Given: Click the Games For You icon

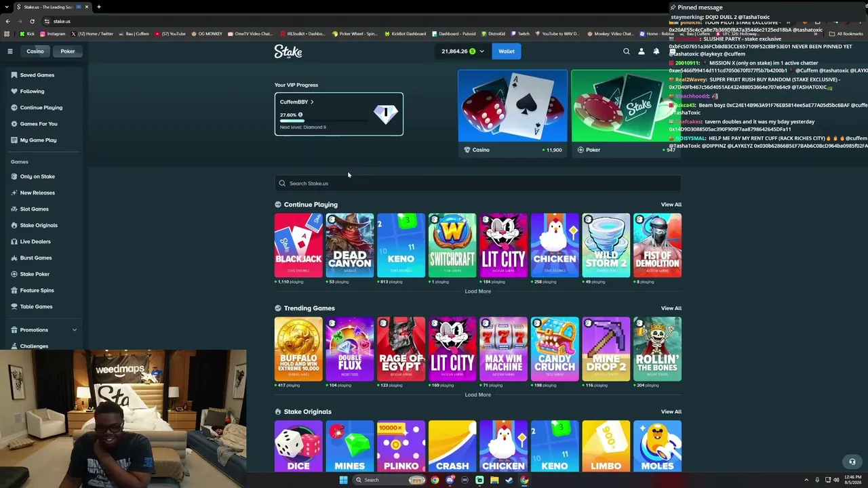Looking at the screenshot, I should [x=14, y=124].
